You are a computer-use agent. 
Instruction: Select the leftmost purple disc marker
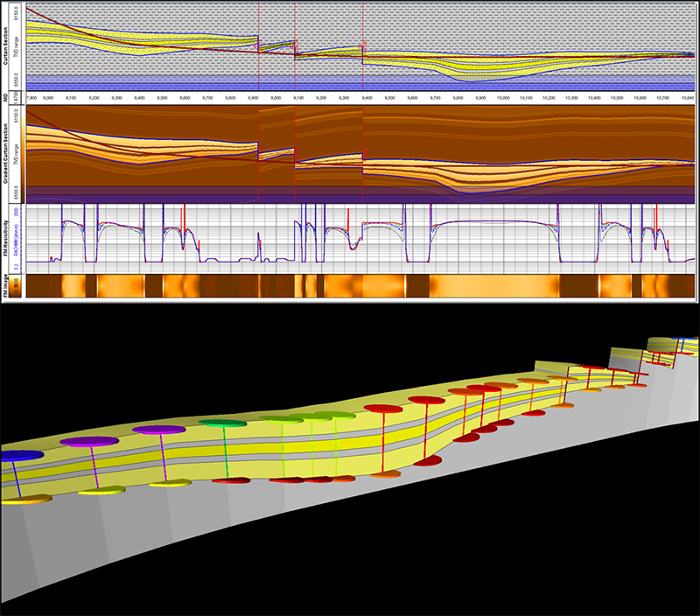[x=87, y=442]
